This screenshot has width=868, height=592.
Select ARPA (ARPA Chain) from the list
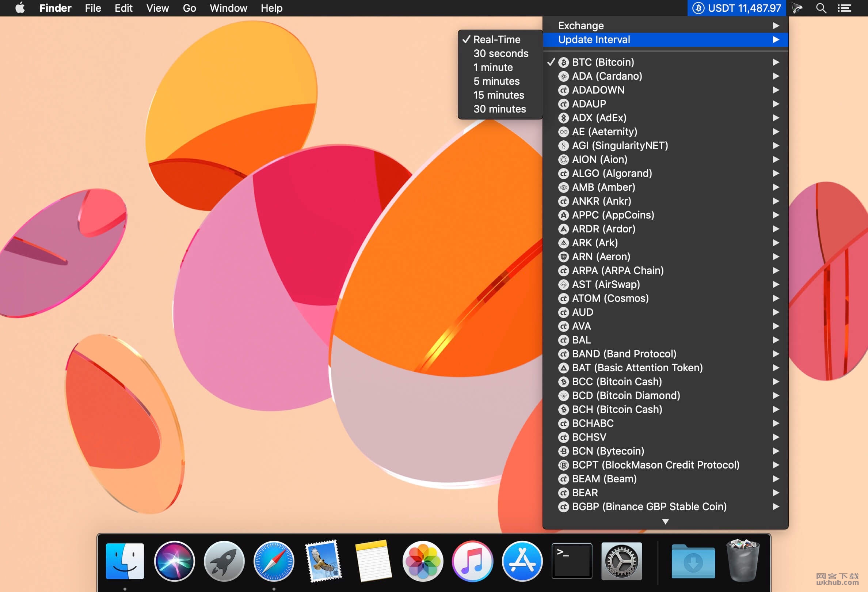tap(665, 270)
